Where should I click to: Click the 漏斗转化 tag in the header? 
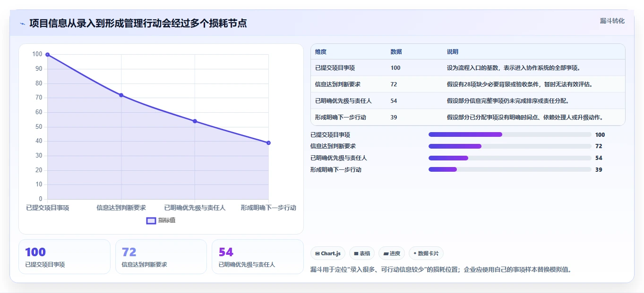pyautogui.click(x=612, y=21)
